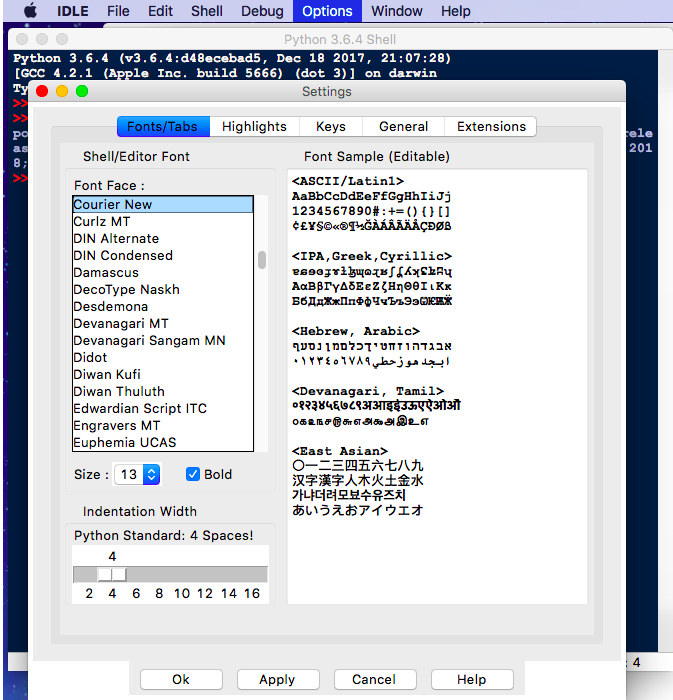Image resolution: width=673 pixels, height=700 pixels.
Task: Click the font list scrollbar thumb
Action: [262, 260]
